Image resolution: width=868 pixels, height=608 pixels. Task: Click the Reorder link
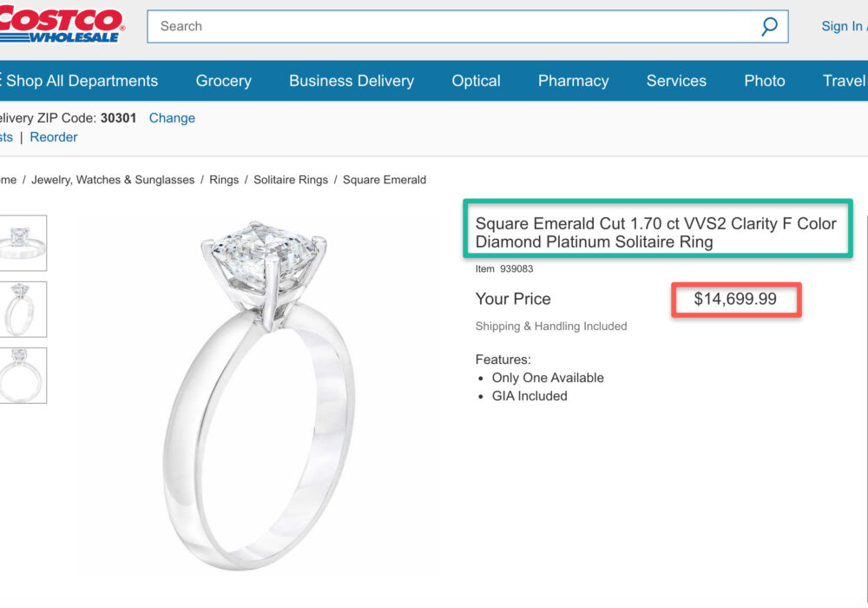[x=54, y=137]
